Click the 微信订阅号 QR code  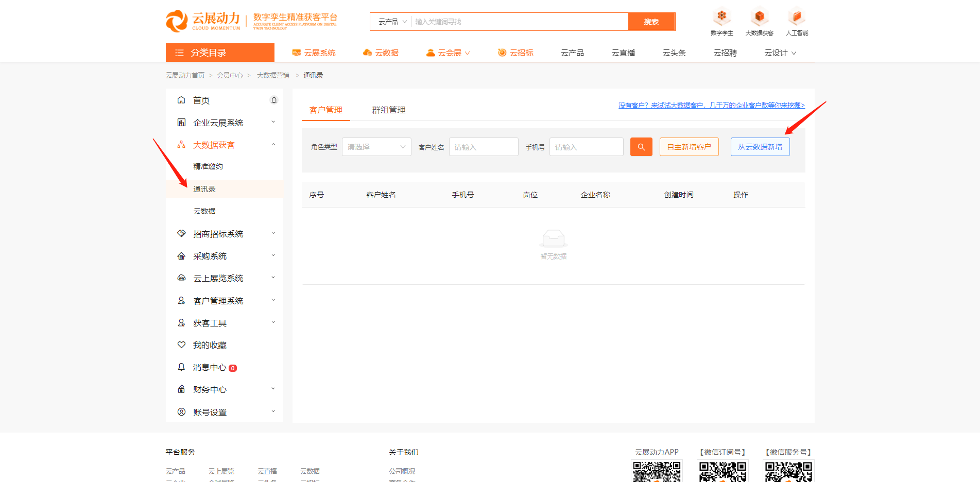(x=723, y=471)
